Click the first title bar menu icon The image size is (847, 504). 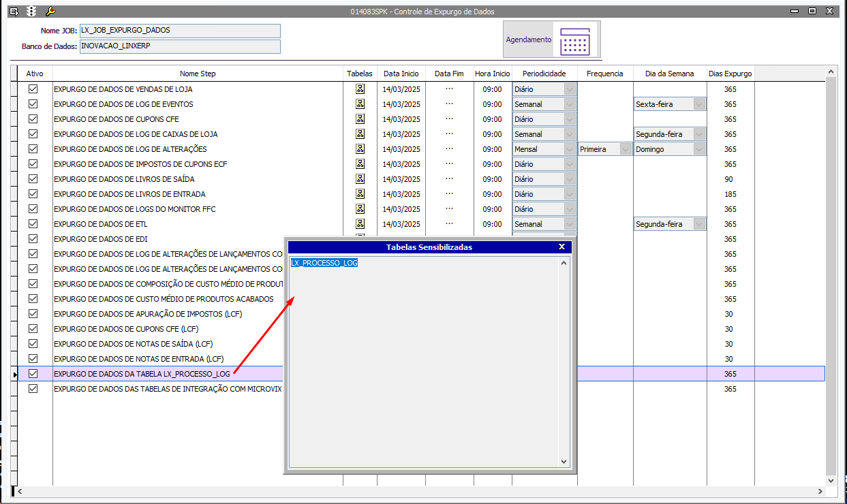(14, 12)
